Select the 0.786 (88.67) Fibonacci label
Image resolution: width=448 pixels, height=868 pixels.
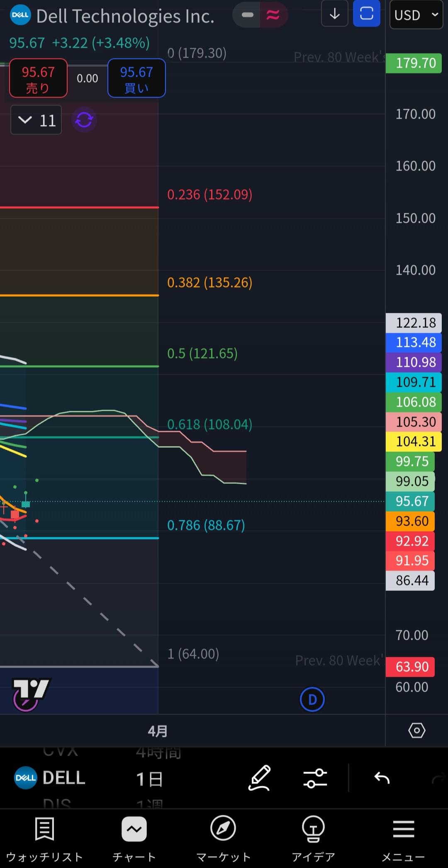(206, 525)
